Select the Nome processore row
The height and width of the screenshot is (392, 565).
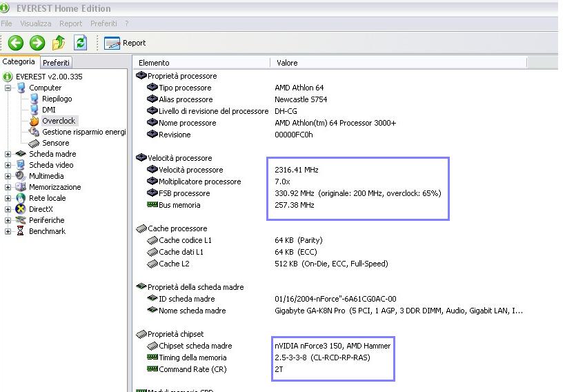[271, 123]
